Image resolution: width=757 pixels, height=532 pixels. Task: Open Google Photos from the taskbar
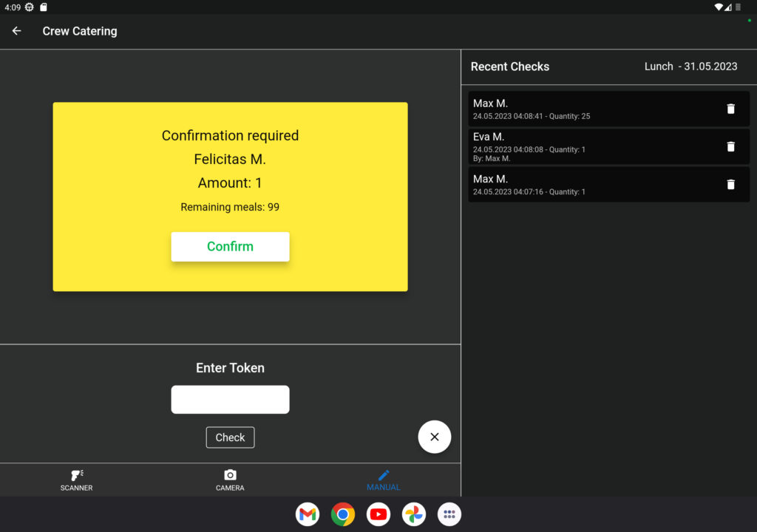(x=414, y=514)
